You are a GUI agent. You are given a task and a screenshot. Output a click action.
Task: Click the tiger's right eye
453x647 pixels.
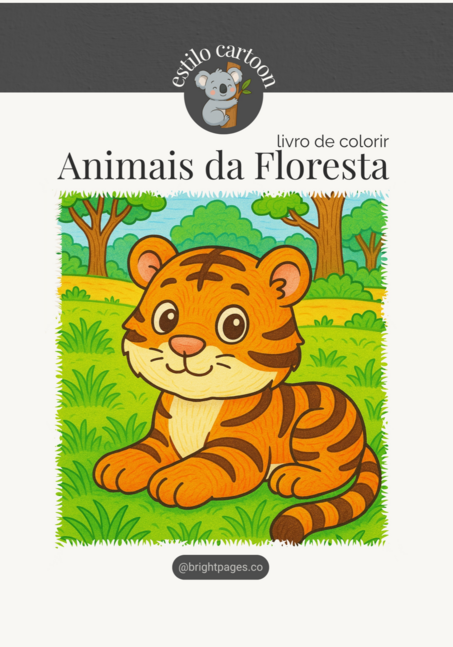(x=232, y=324)
